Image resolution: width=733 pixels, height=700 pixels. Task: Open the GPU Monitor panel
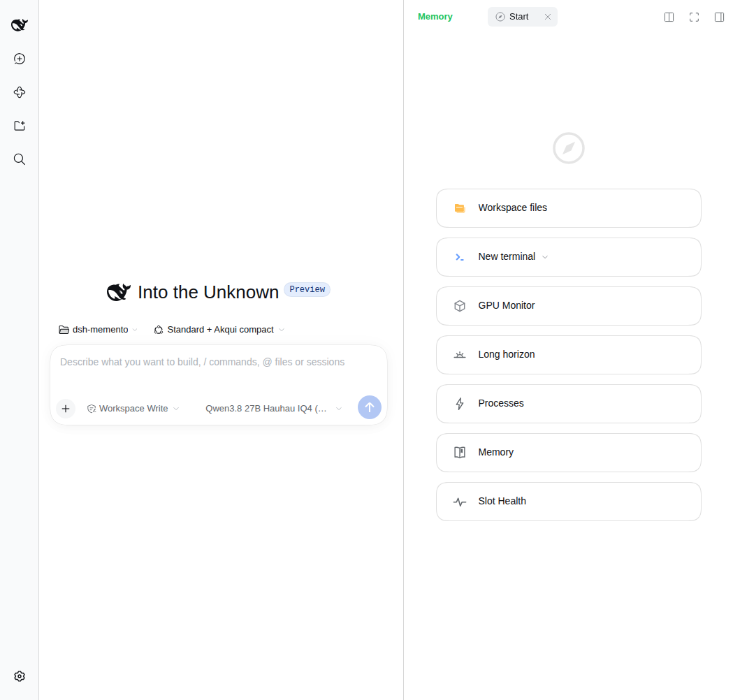[569, 305]
